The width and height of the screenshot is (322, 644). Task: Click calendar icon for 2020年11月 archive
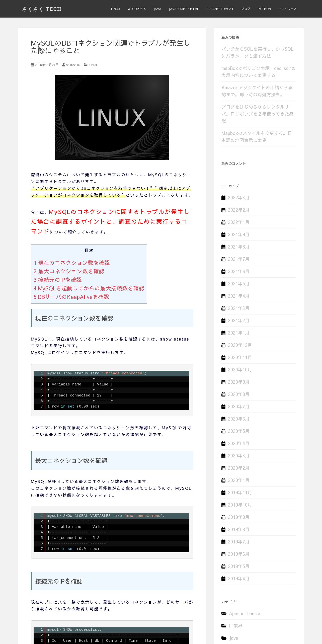point(223,357)
